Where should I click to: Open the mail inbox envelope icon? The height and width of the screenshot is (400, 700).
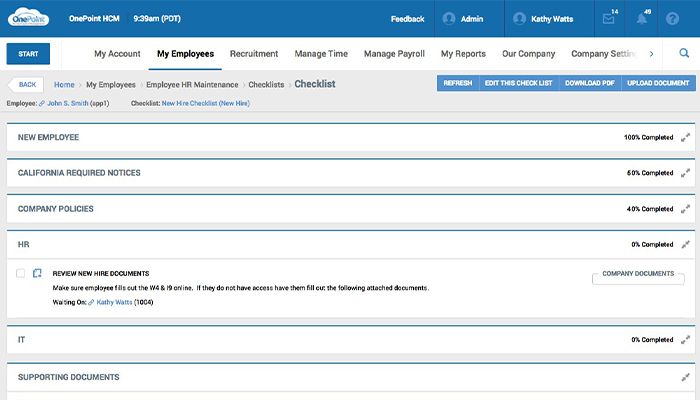608,19
